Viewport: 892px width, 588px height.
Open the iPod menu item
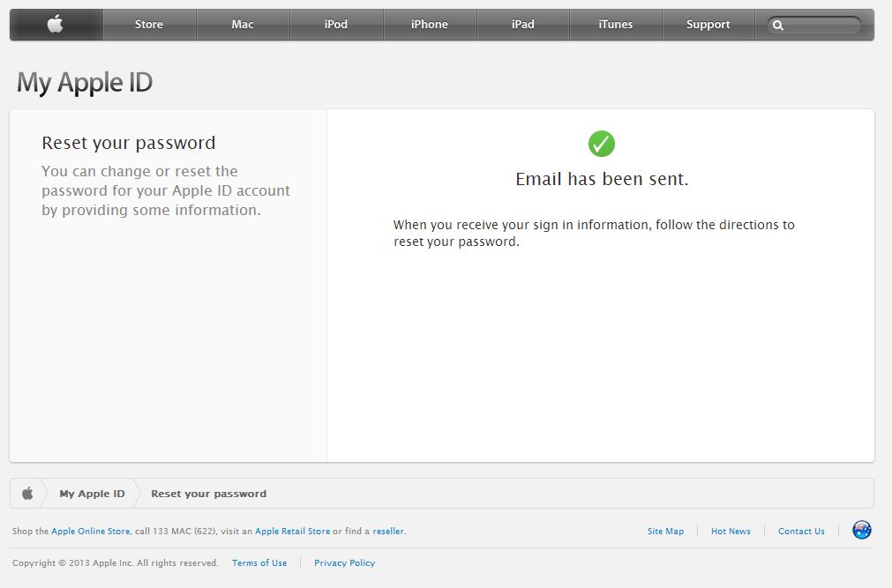pos(335,25)
